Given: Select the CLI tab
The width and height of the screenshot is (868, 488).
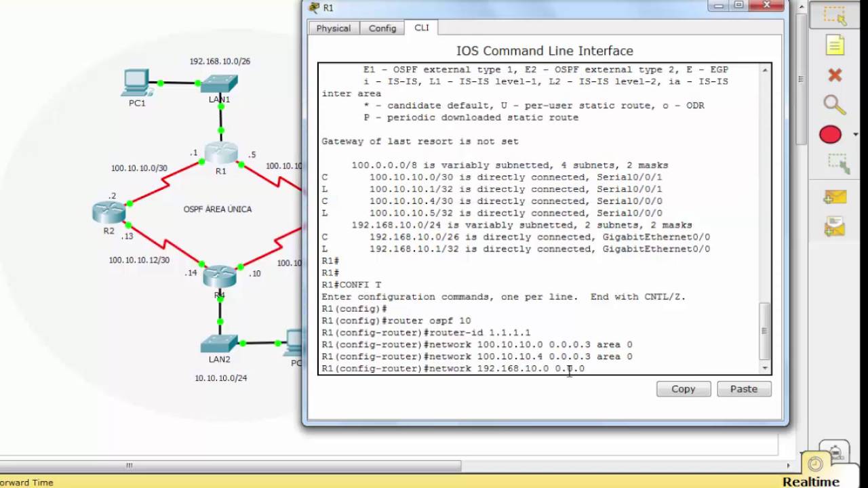Looking at the screenshot, I should 422,28.
